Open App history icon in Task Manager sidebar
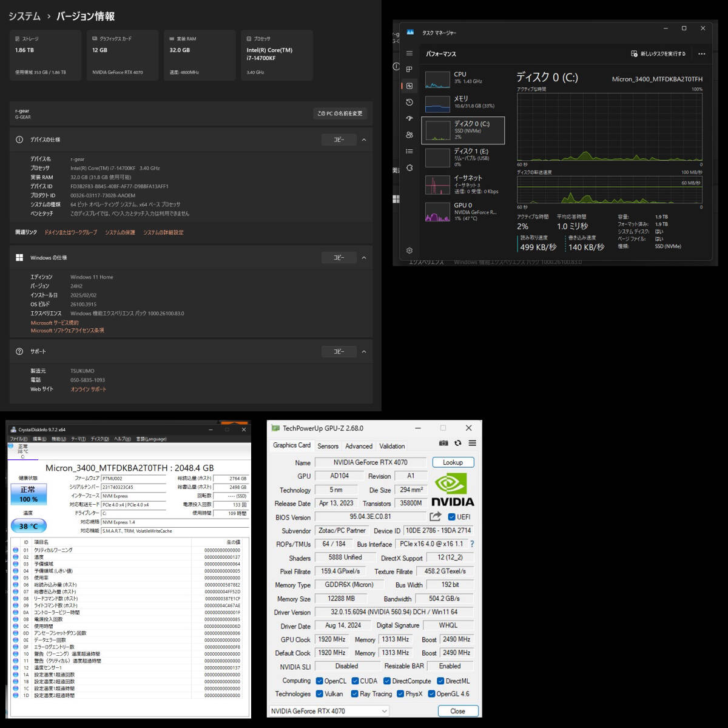 pos(409,102)
